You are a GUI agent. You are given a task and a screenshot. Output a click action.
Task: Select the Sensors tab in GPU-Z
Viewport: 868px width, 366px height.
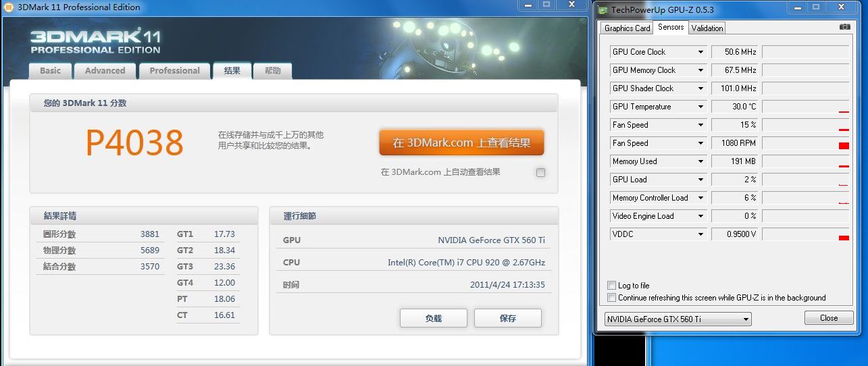point(671,27)
